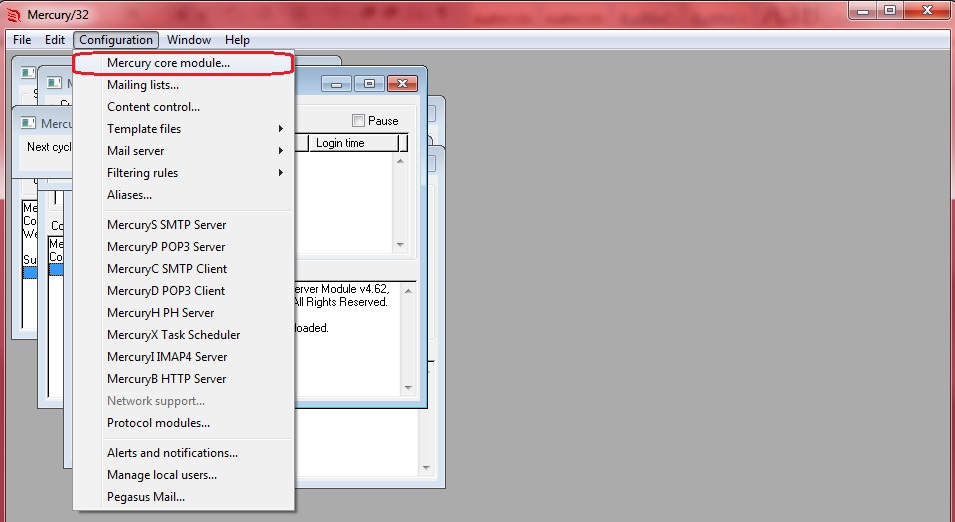Sort by the Login time column
The width and height of the screenshot is (955, 522).
[354, 143]
